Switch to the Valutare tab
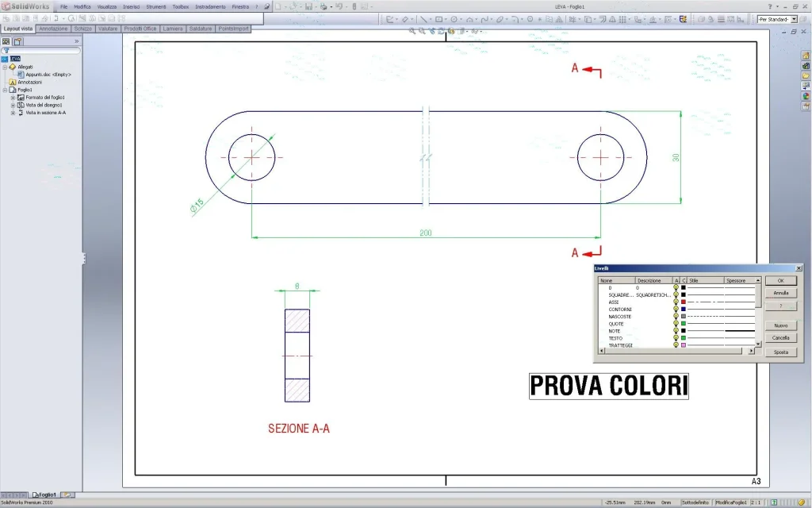 pos(108,29)
